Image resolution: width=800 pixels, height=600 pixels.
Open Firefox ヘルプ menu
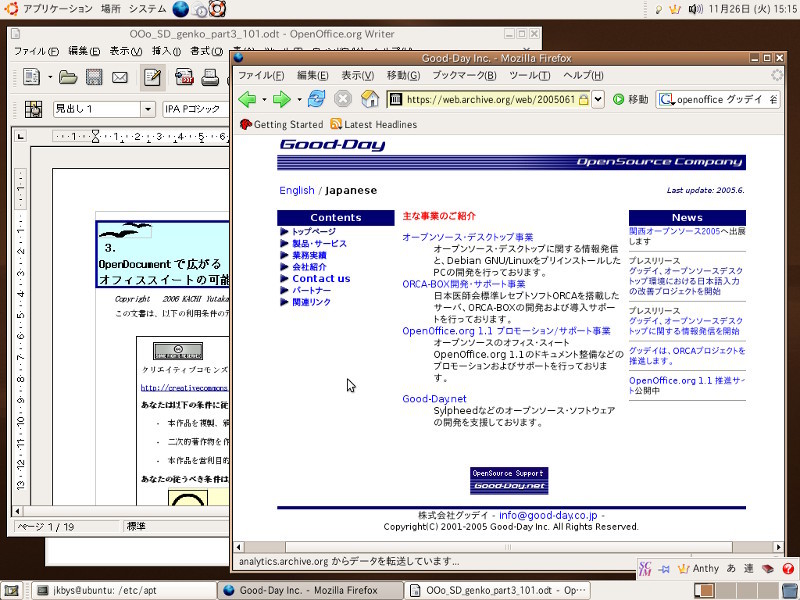[583, 76]
